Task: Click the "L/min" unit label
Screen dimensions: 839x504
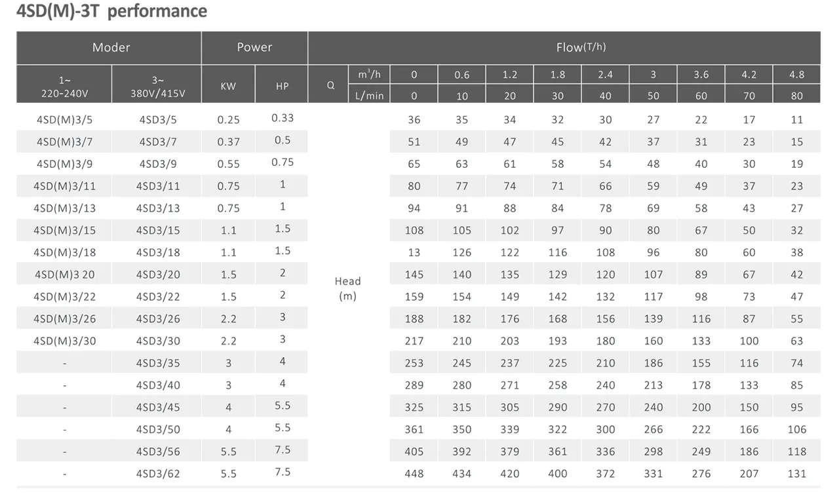Action: [370, 96]
